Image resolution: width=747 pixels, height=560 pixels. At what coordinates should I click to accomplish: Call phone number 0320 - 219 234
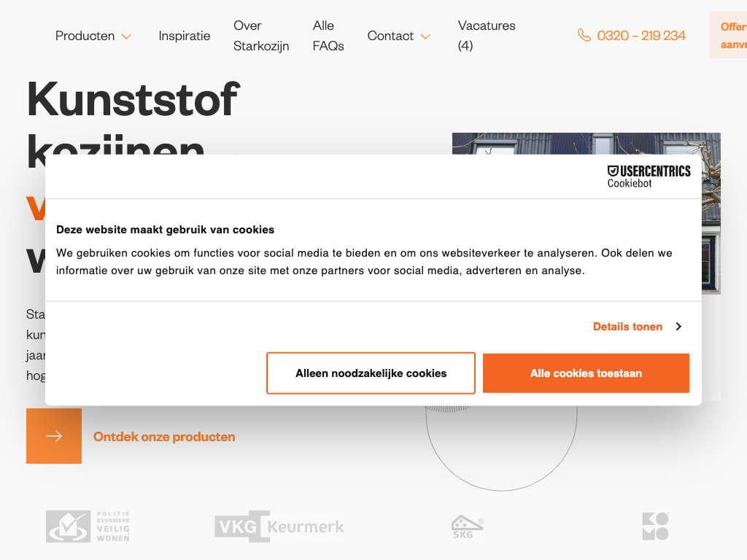(641, 36)
